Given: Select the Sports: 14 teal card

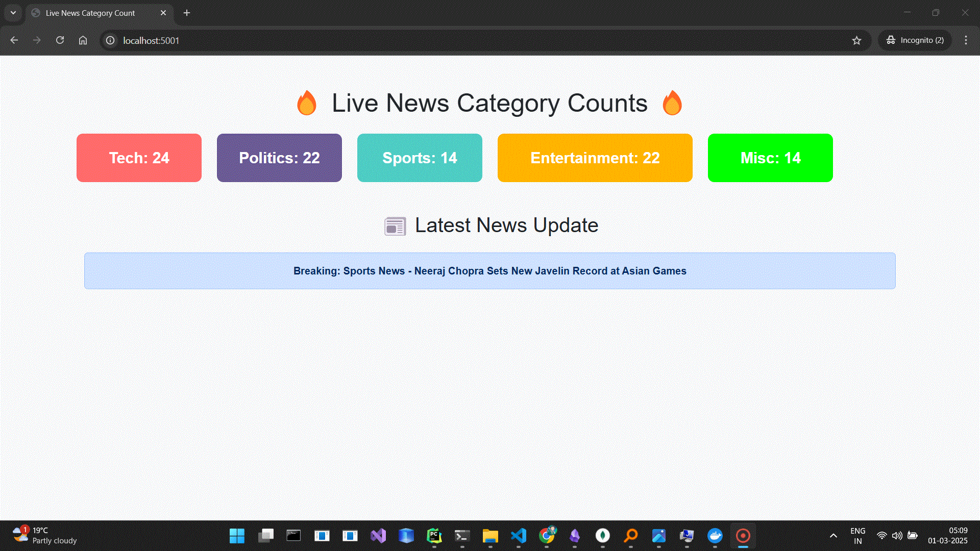Looking at the screenshot, I should coord(420,158).
